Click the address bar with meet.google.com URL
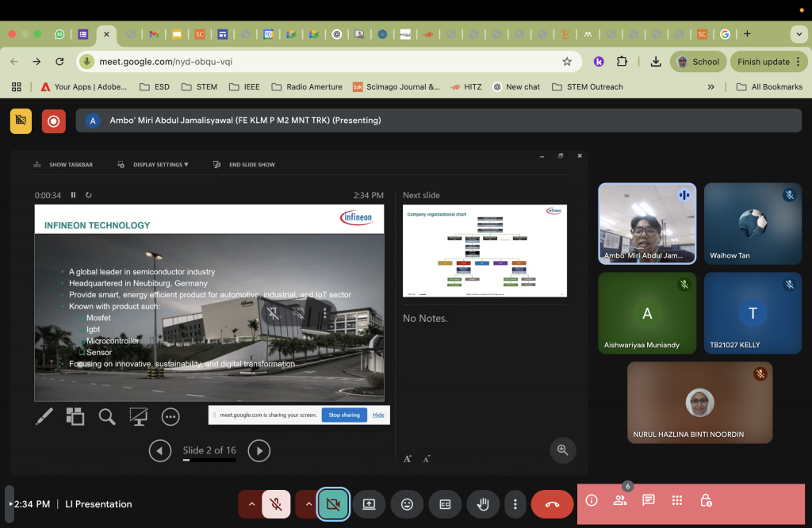This screenshot has width=812, height=528. point(329,62)
